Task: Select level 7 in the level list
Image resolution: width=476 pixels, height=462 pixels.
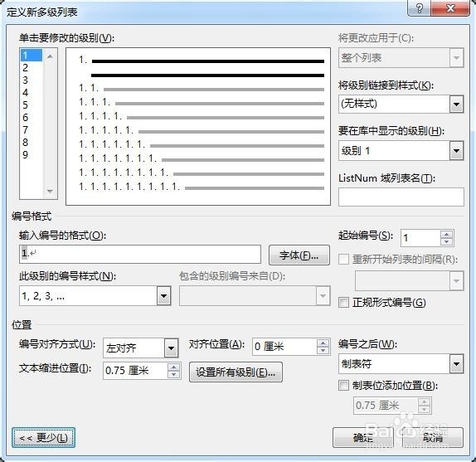Action: click(x=31, y=130)
